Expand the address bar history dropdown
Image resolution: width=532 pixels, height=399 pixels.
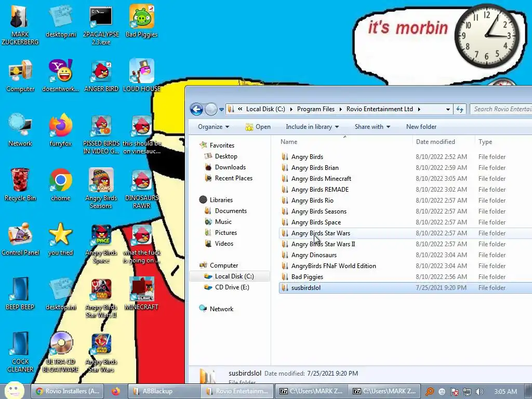(x=448, y=109)
